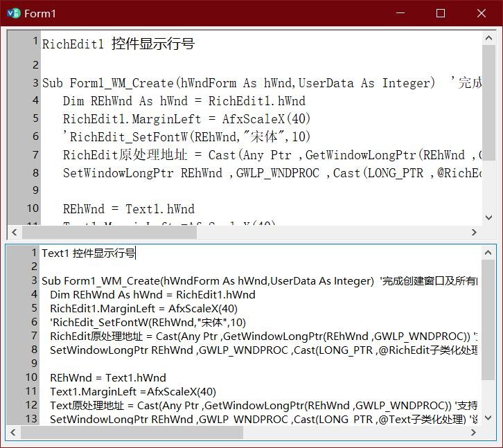Click the left arrow of the Text1 horizontal scrollbar
Image resolution: width=503 pixels, height=448 pixels.
(14, 433)
